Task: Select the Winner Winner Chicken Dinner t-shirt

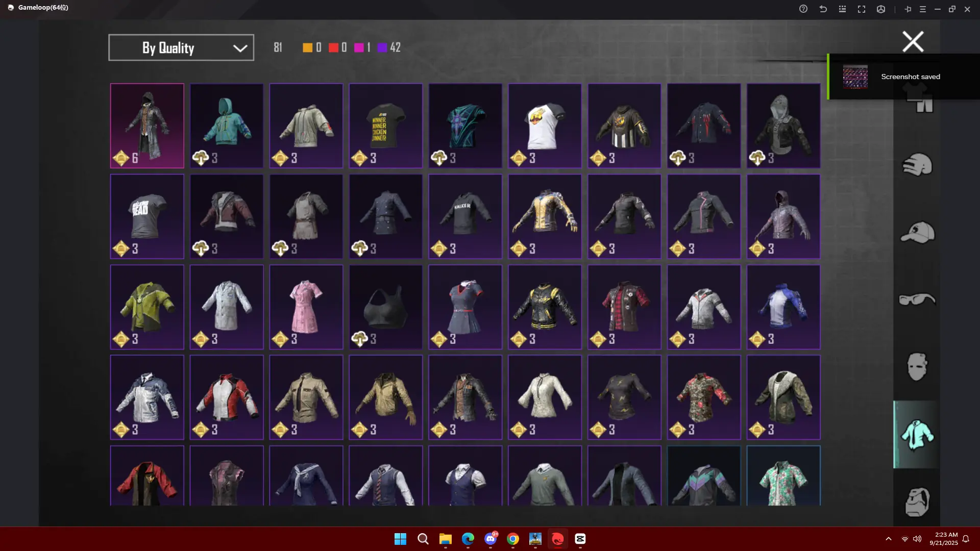Action: pyautogui.click(x=385, y=126)
